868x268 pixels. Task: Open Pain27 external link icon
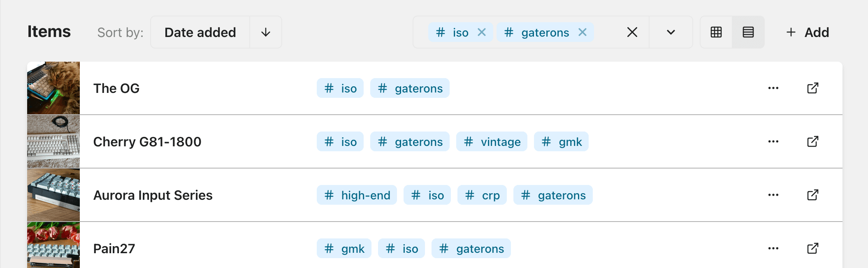[x=813, y=248]
